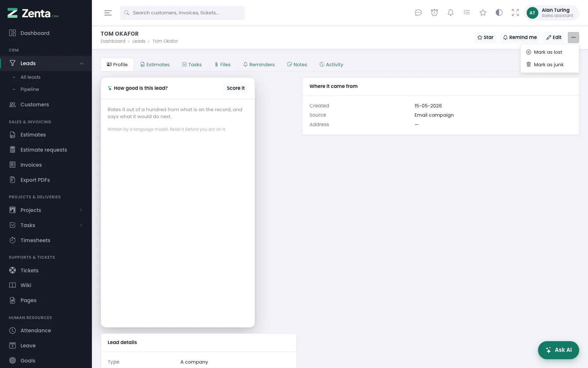Viewport: 588px width, 368px height.
Task: Open starred items from header star icon
Action: (x=483, y=13)
